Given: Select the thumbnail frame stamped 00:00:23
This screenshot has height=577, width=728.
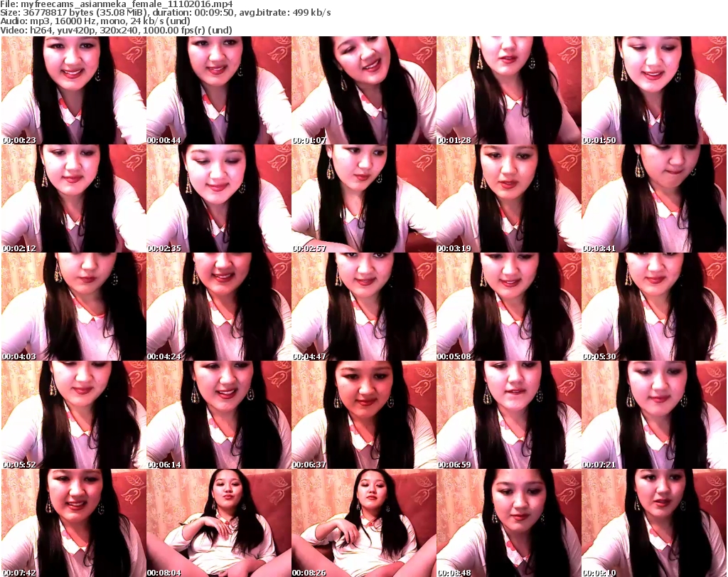Looking at the screenshot, I should pyautogui.click(x=74, y=90).
